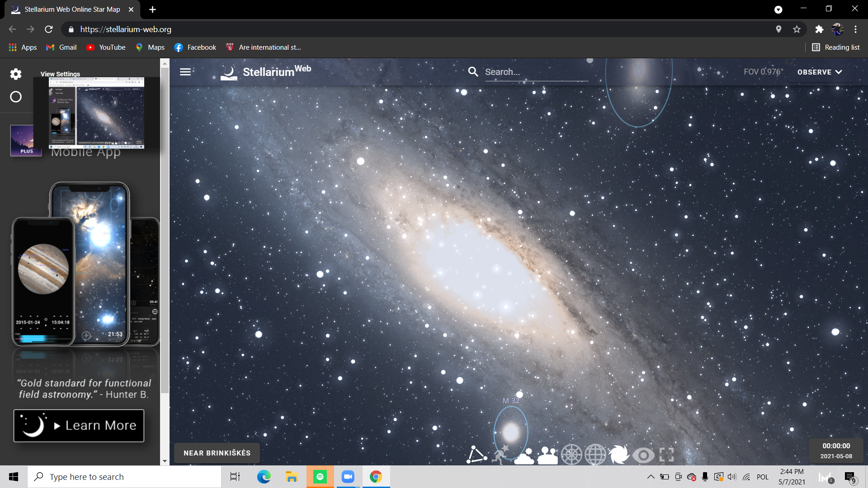Open the YouTube bookmark
This screenshot has width=868, height=488.
pos(106,47)
